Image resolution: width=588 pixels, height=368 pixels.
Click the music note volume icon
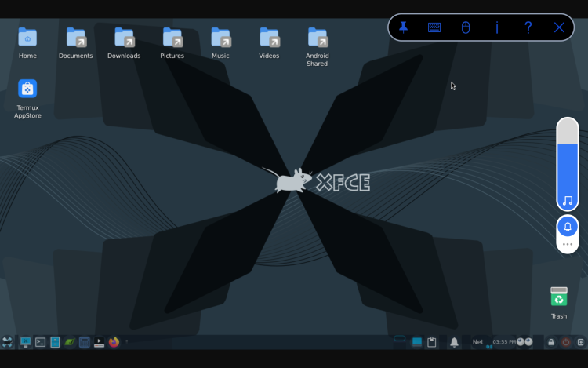[568, 201]
